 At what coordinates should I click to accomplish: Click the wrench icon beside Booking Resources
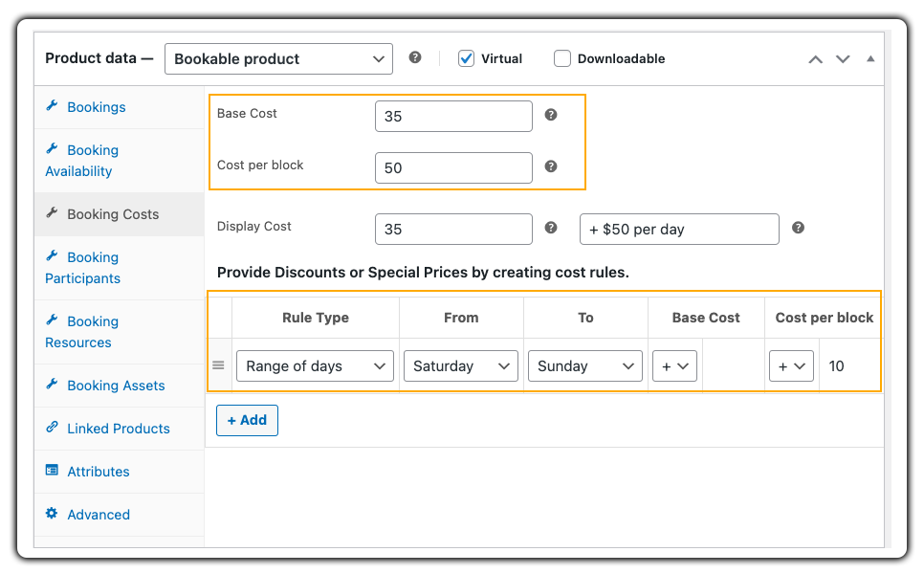[52, 320]
